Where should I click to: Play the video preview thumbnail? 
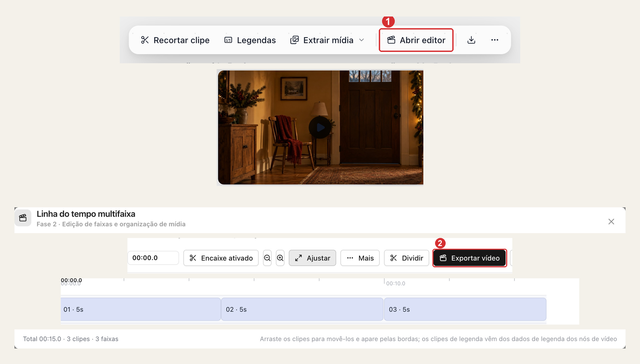tap(320, 127)
